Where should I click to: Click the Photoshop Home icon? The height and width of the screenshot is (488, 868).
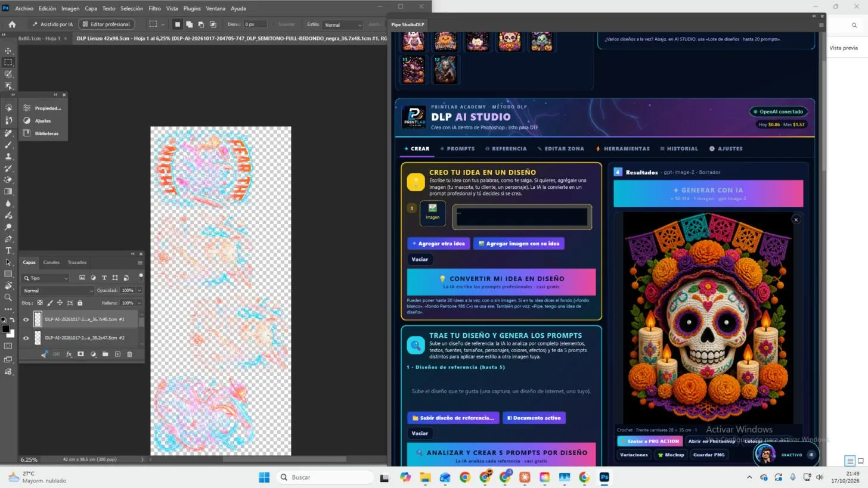coord(12,24)
